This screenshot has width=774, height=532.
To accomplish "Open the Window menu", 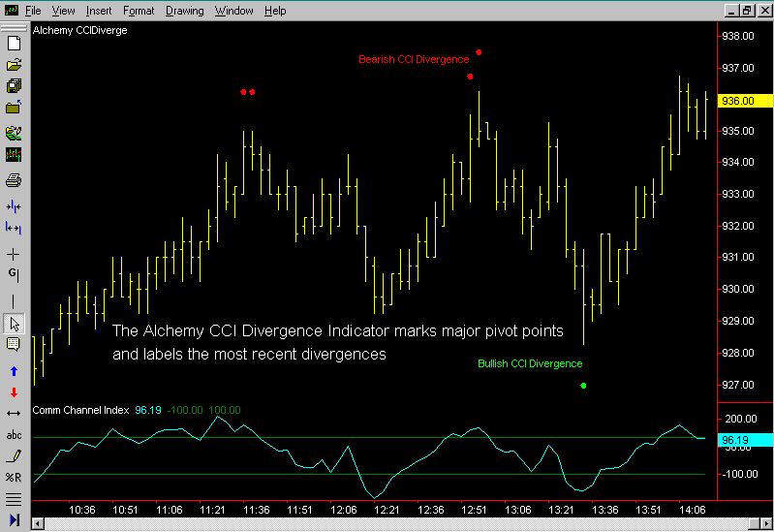I will 234,11.
